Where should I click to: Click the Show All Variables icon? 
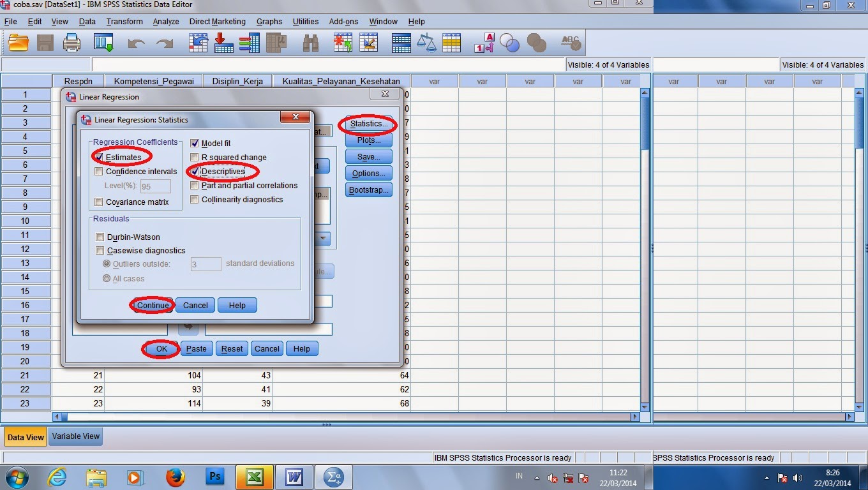tap(537, 43)
